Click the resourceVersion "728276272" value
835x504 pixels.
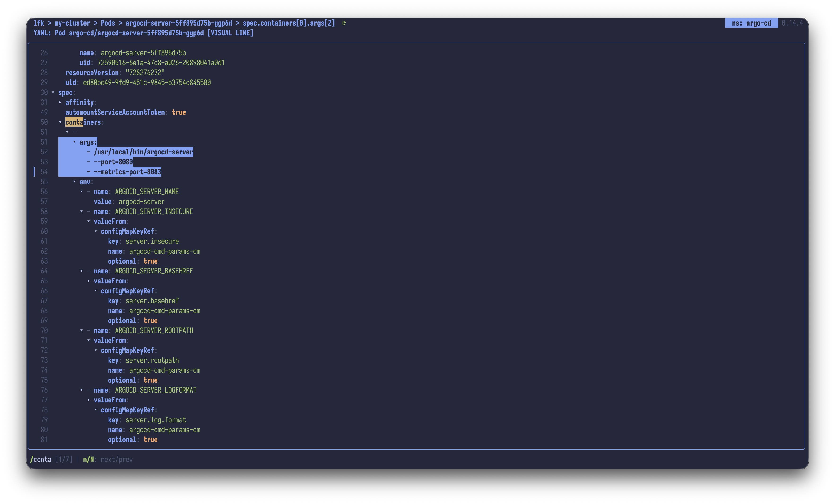[145, 73]
